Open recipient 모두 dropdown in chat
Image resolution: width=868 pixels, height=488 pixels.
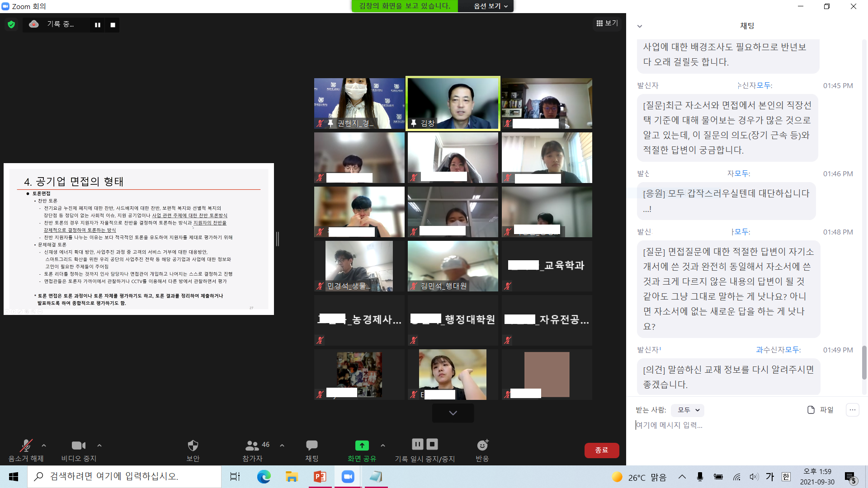688,410
